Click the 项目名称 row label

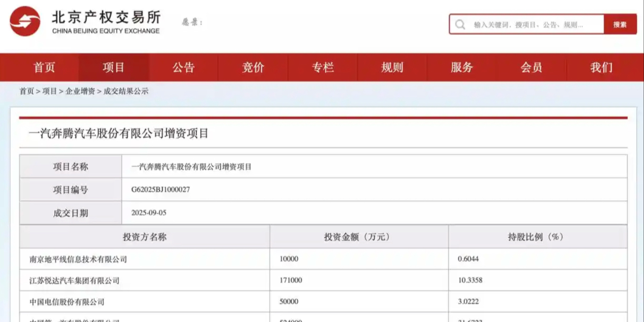tap(71, 166)
